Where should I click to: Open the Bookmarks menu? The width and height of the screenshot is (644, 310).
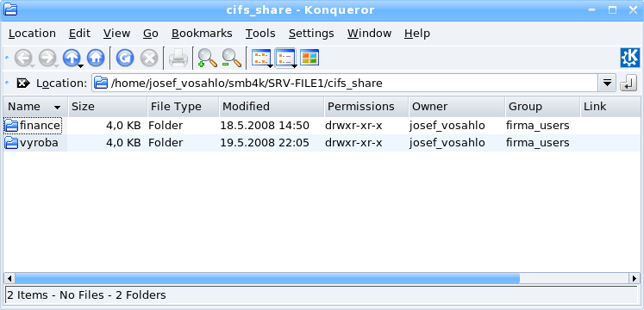(202, 34)
